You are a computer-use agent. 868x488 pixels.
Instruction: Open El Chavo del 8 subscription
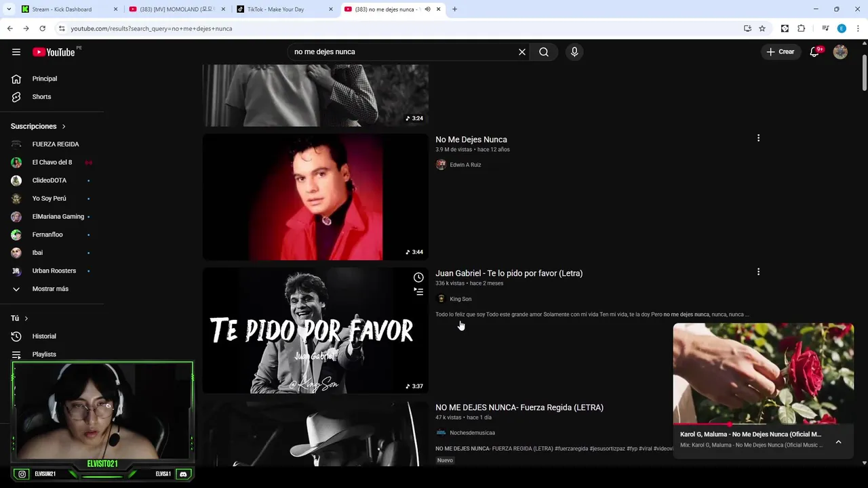52,163
